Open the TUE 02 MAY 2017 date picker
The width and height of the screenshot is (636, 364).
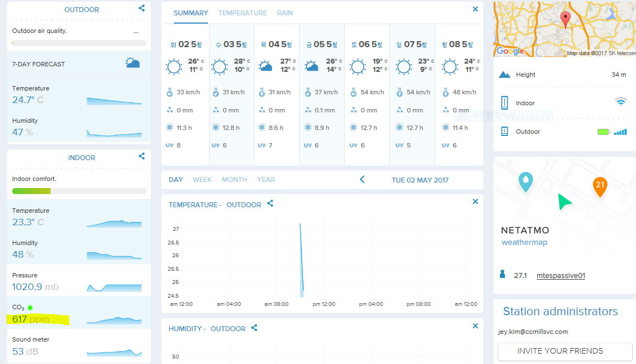click(420, 180)
